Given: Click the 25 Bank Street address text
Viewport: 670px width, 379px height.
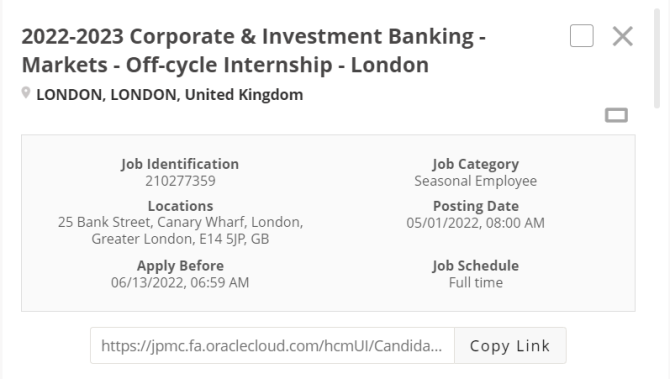Looking at the screenshot, I should [x=180, y=230].
